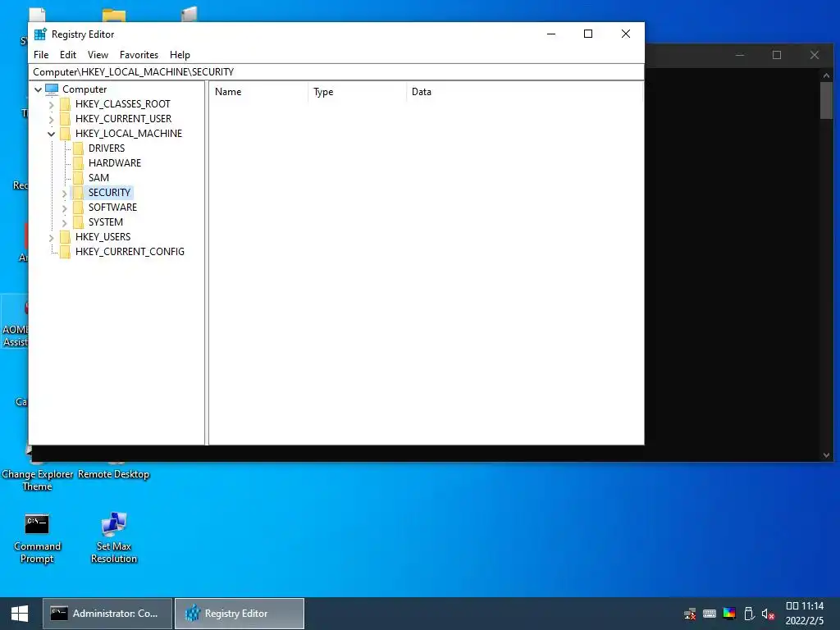Select the SAM key label
Screen dimensions: 840x630
[x=98, y=177]
